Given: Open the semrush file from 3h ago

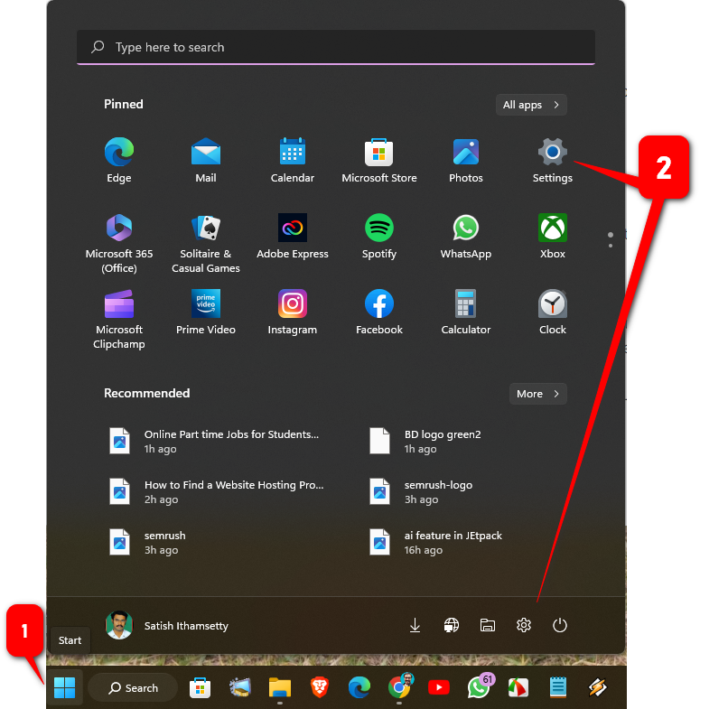Looking at the screenshot, I should click(x=147, y=542).
